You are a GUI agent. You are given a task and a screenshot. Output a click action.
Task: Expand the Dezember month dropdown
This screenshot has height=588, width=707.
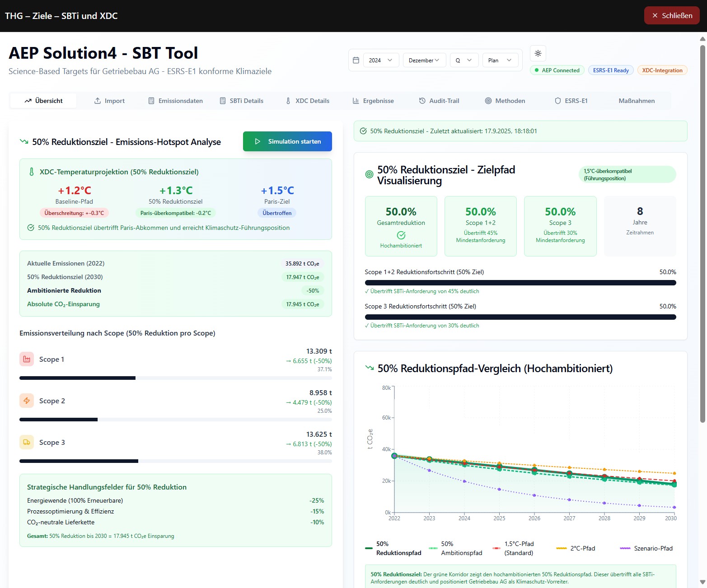tap(424, 60)
